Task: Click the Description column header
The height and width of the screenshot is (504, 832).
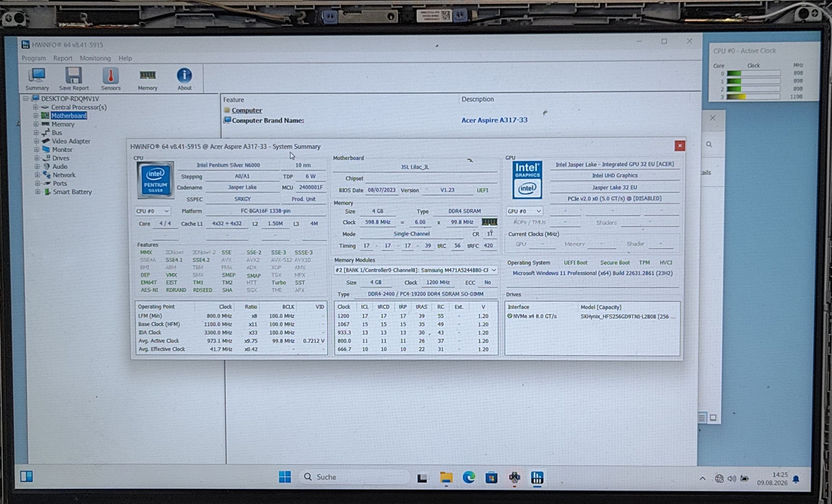Action: pyautogui.click(x=478, y=99)
